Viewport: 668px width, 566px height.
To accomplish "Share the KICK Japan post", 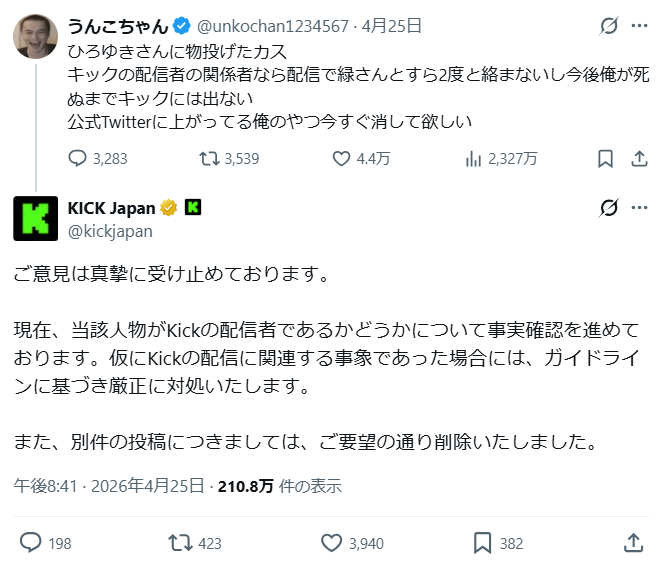I will 633,542.
